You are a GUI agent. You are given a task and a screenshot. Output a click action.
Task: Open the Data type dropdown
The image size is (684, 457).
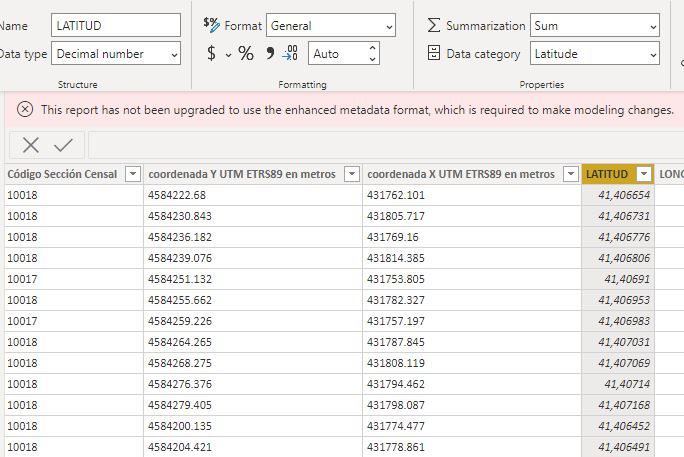click(116, 53)
